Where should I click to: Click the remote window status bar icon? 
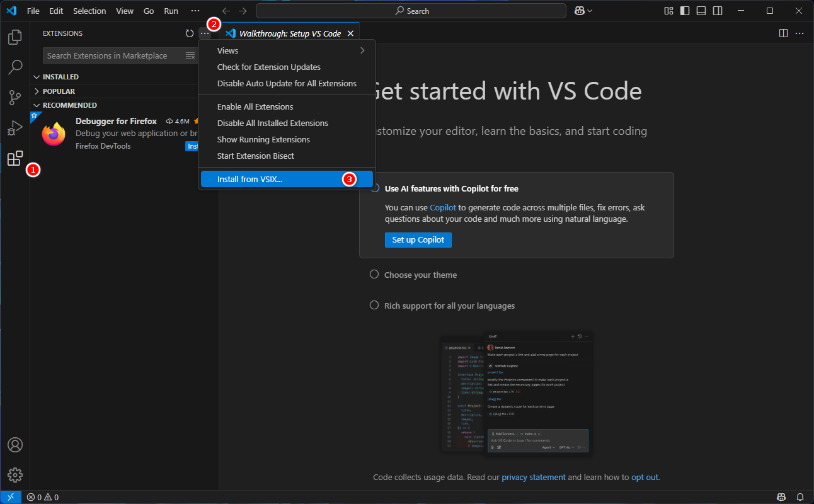coord(11,497)
